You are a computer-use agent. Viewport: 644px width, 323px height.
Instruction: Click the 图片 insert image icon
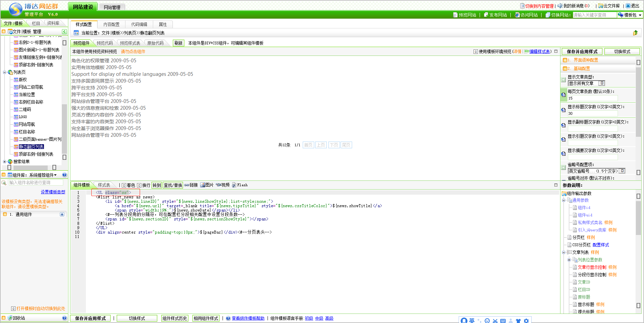tap(203, 185)
